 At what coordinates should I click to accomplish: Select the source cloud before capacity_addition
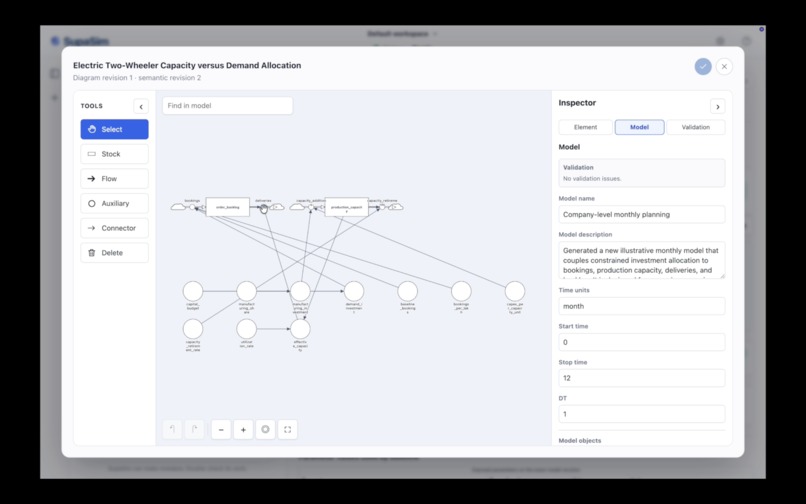297,207
